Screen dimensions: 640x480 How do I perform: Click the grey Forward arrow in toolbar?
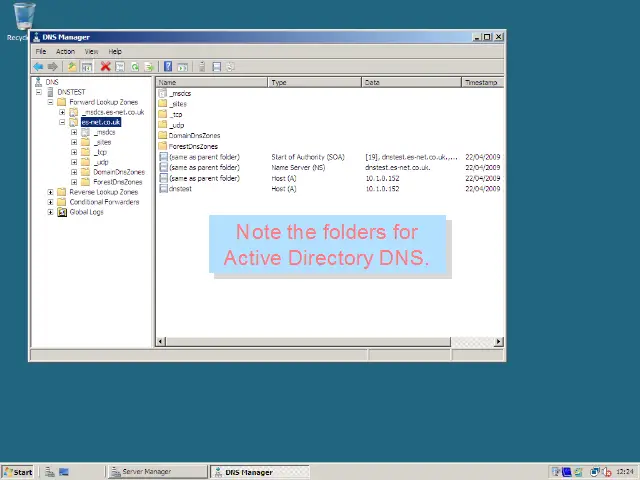click(53, 67)
